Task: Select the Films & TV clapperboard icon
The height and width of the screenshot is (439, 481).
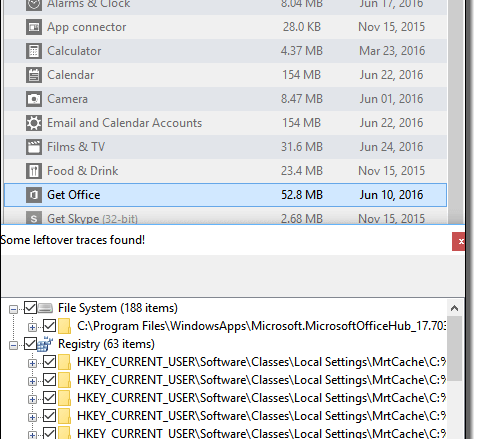Action: point(34,147)
